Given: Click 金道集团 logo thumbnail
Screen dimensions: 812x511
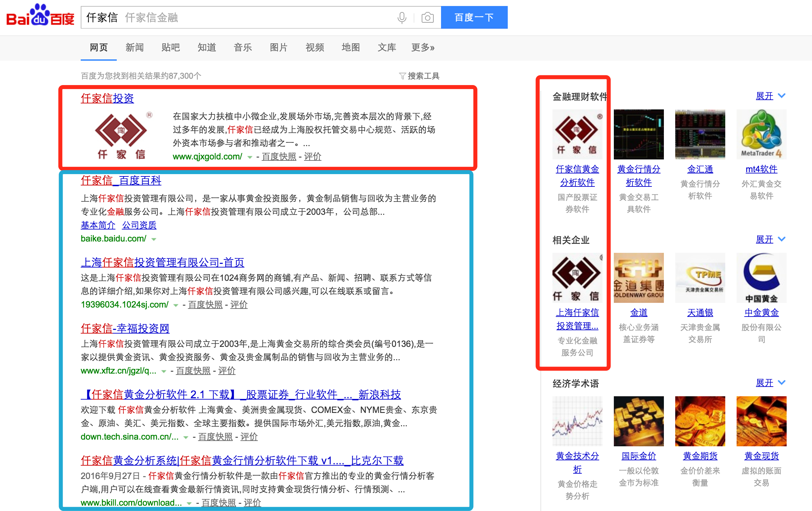Looking at the screenshot, I should point(639,278).
